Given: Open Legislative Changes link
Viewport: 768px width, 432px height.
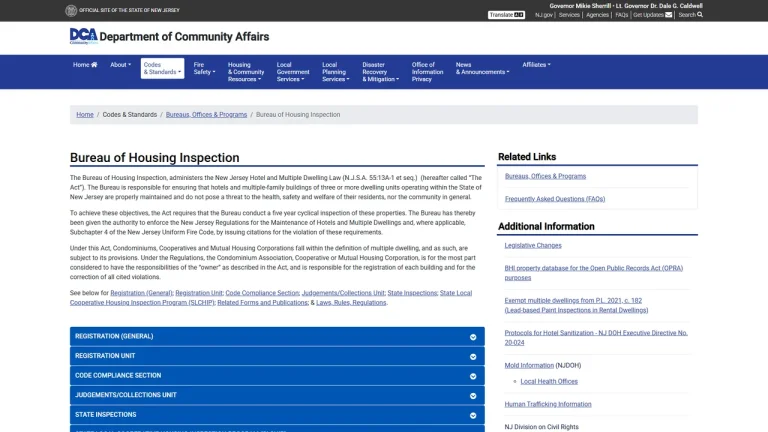Looking at the screenshot, I should click(533, 245).
